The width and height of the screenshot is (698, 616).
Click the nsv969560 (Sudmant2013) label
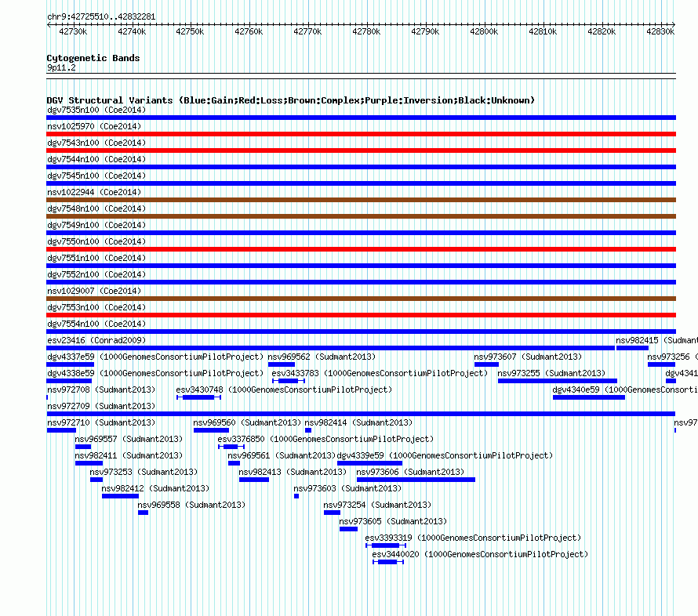click(247, 422)
